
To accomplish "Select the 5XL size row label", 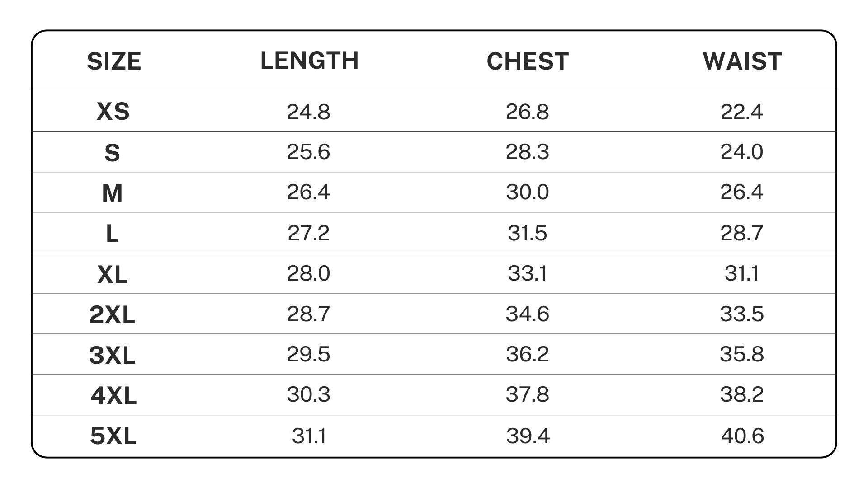I will [x=113, y=436].
